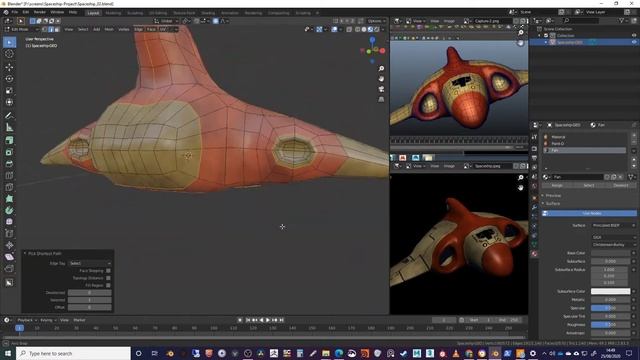Select the Select Box tool
The image size is (640, 360).
(9, 42)
